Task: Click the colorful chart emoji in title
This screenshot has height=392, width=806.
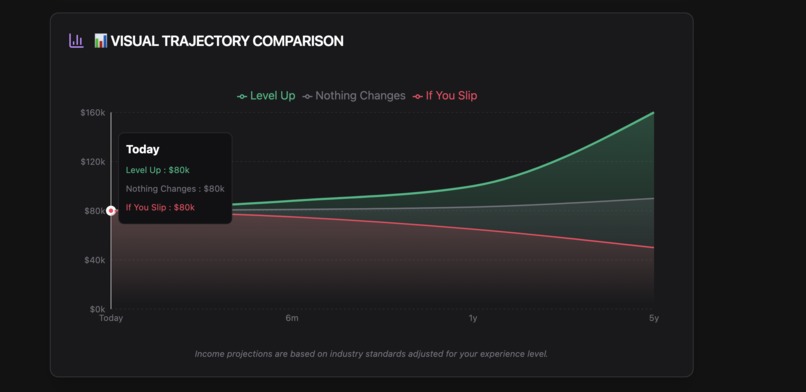Action: (101, 41)
